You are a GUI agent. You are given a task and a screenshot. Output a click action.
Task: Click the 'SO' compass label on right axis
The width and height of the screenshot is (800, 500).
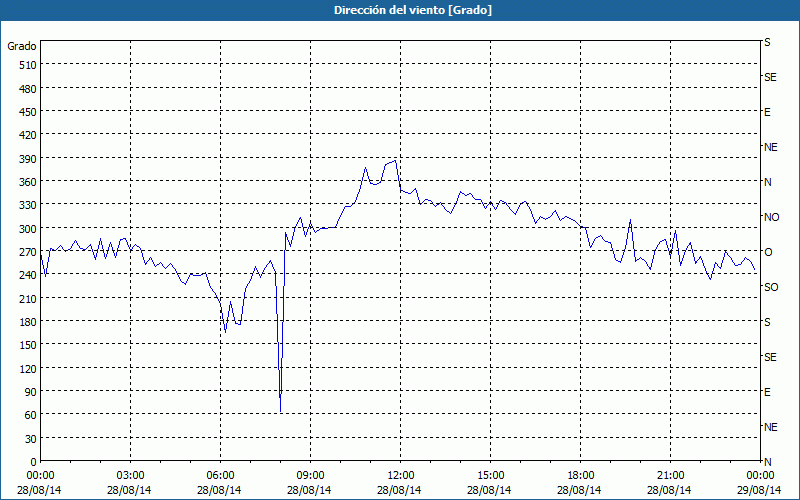[771, 287]
